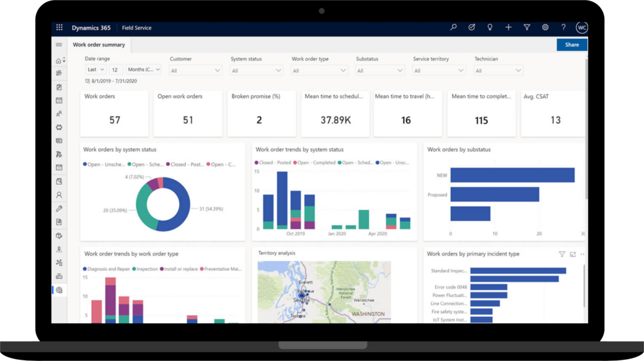This screenshot has height=361, width=644.
Task: Open focus mode on incident type chart
Action: 573,254
